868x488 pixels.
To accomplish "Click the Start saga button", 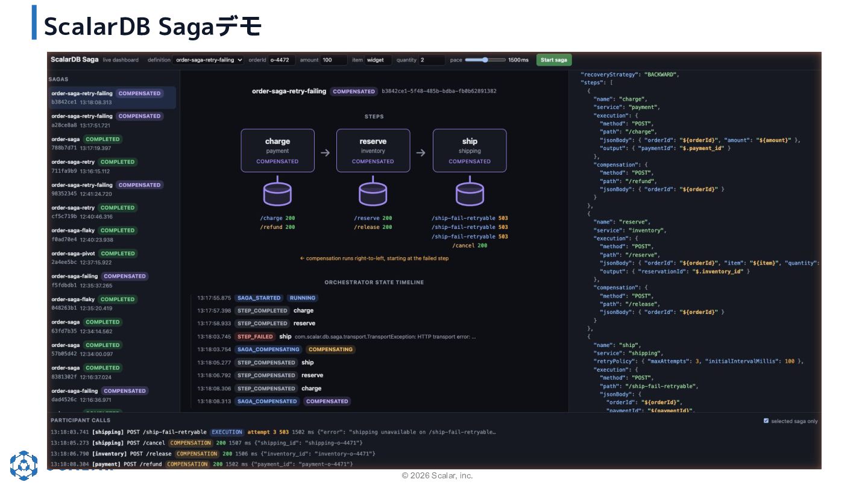I will [x=554, y=60].
